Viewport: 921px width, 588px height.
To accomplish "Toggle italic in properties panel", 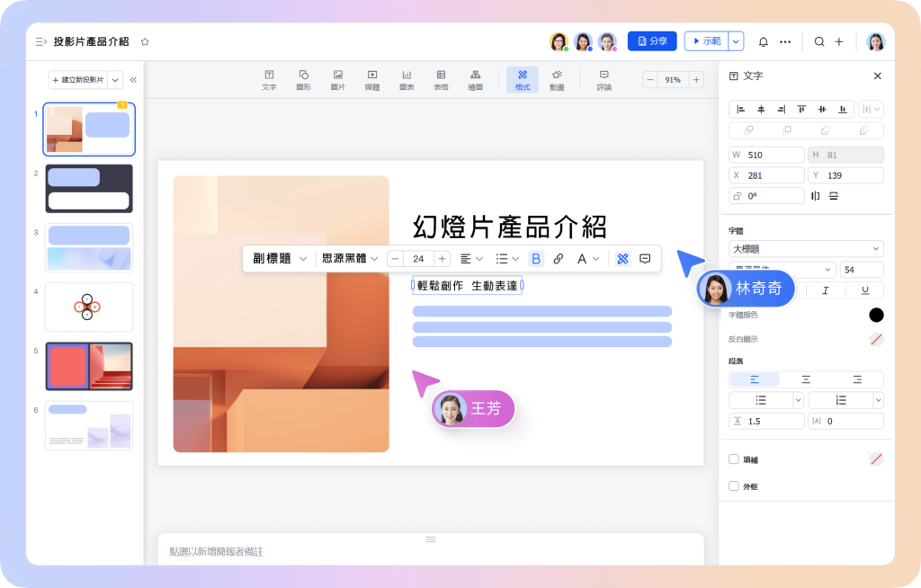I will [826, 290].
